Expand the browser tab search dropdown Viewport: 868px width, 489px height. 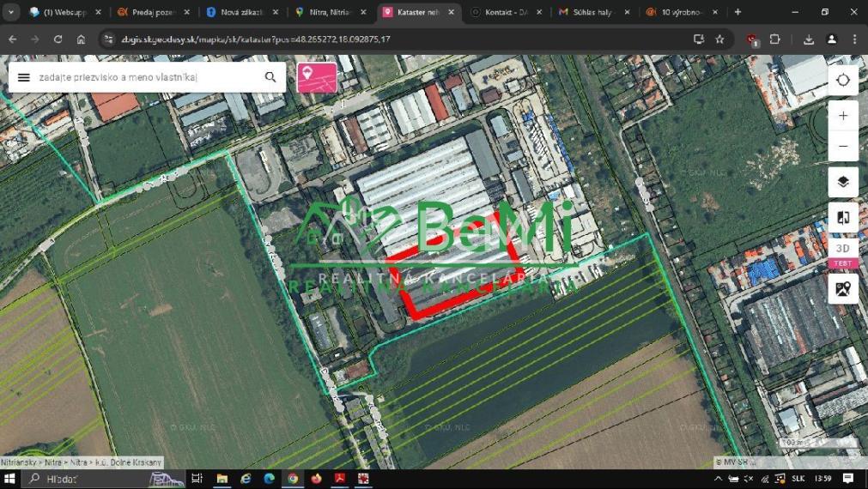pos(11,12)
